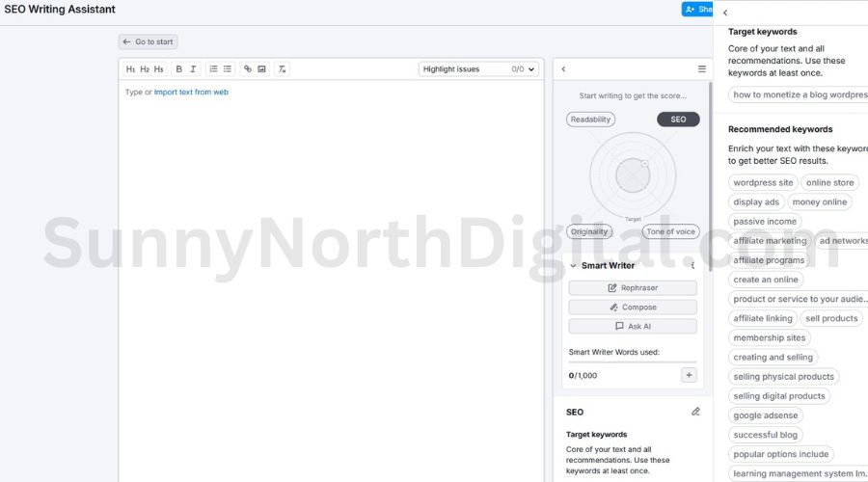Image resolution: width=868 pixels, height=482 pixels.
Task: Toggle bold formatting
Action: click(178, 69)
